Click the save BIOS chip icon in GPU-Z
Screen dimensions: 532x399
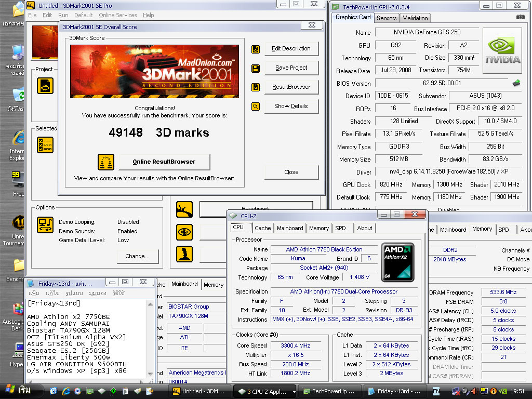[516, 83]
